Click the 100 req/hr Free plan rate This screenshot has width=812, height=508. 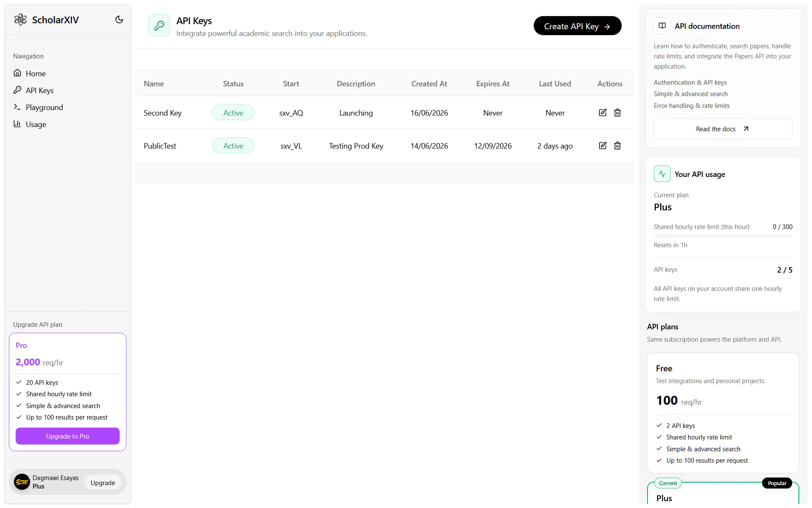click(x=679, y=400)
